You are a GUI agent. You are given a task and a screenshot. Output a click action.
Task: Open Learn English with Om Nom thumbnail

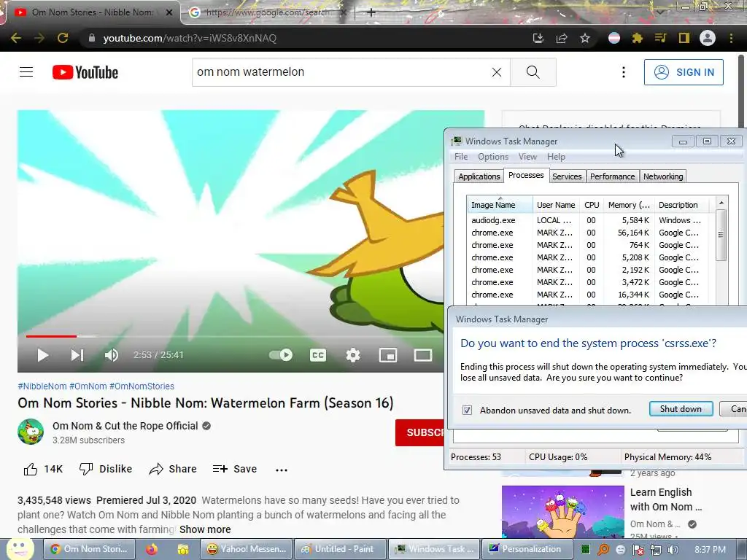[562, 511]
